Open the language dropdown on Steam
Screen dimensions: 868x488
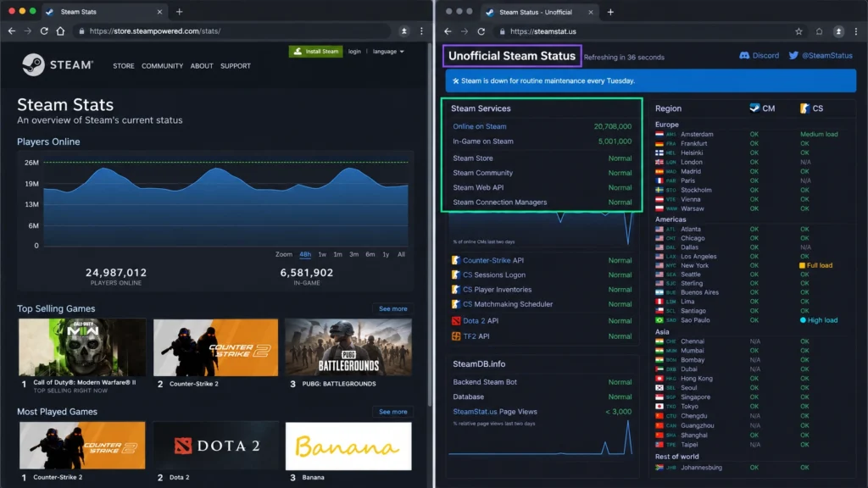388,52
